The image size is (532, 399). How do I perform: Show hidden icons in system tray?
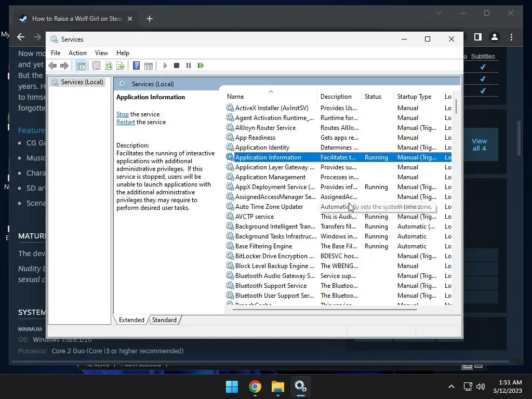point(451,387)
